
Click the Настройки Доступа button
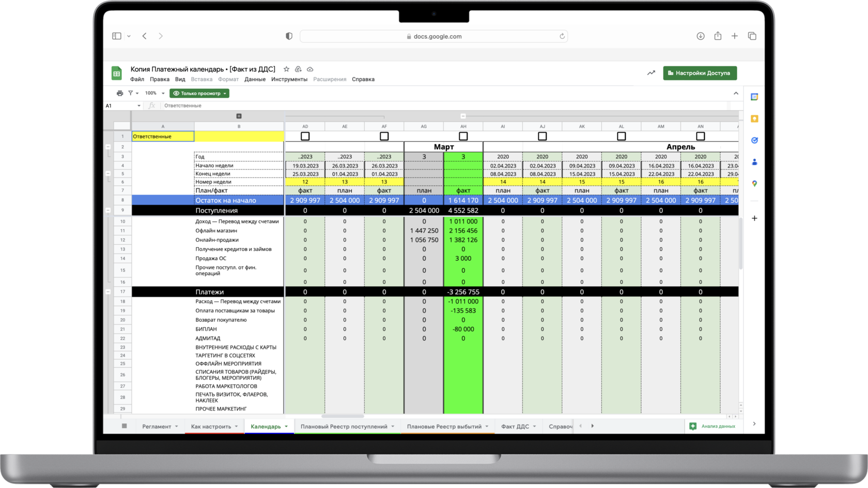tap(700, 73)
